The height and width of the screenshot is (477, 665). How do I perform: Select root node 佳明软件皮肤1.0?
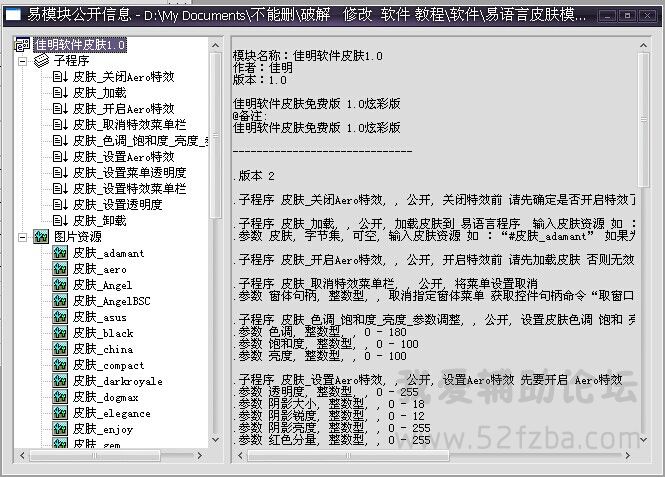click(80, 45)
